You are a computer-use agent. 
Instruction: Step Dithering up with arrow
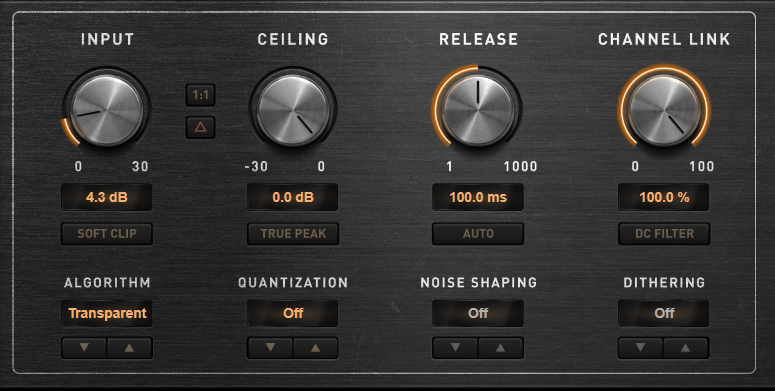(686, 348)
